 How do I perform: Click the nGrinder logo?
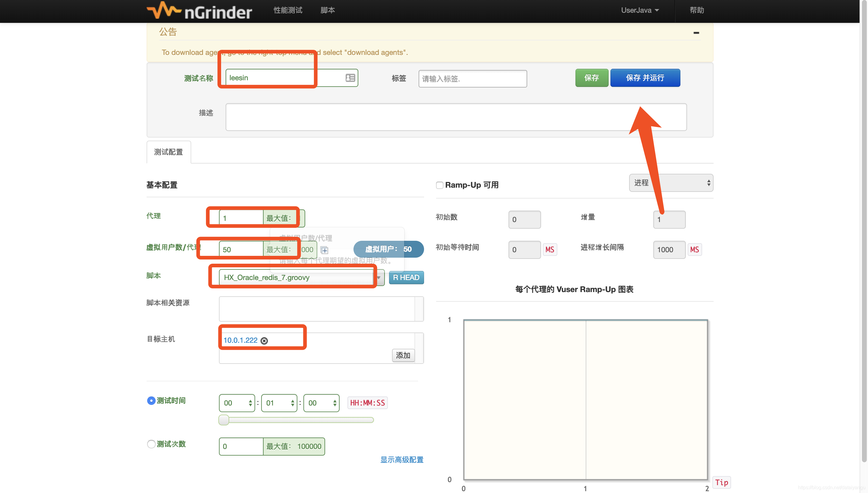coord(200,11)
